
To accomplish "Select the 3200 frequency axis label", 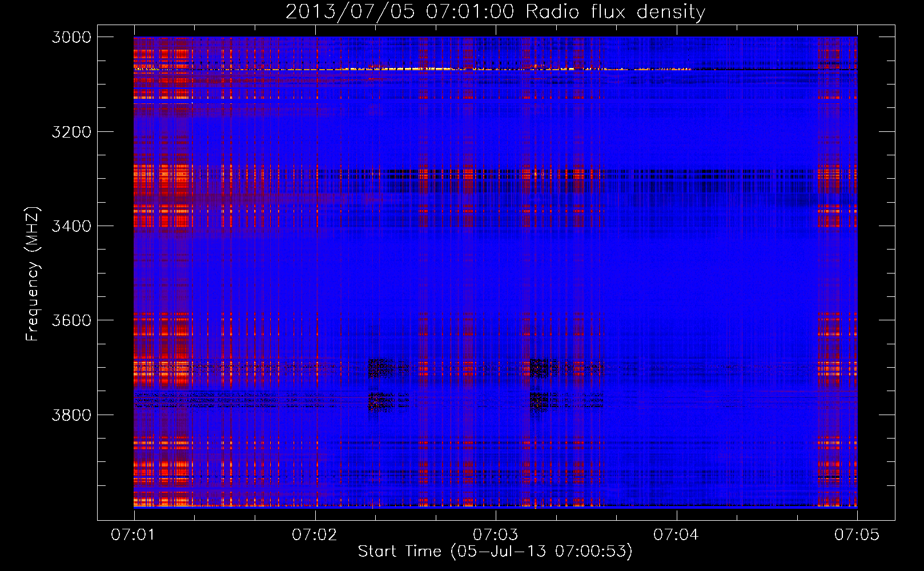I will (x=71, y=132).
